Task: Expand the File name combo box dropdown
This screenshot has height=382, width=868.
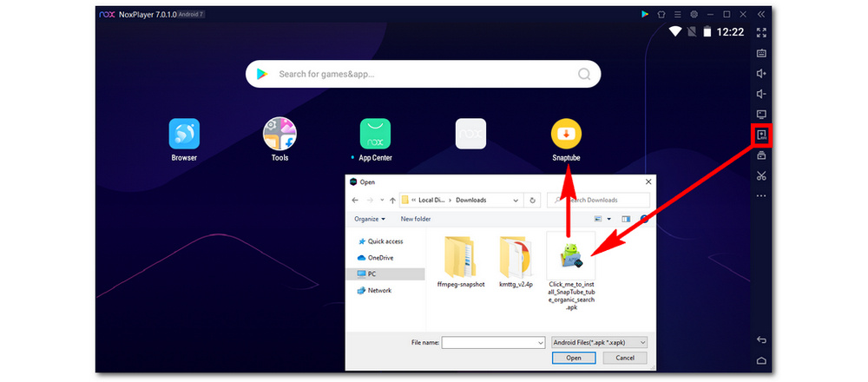Action: [x=541, y=343]
